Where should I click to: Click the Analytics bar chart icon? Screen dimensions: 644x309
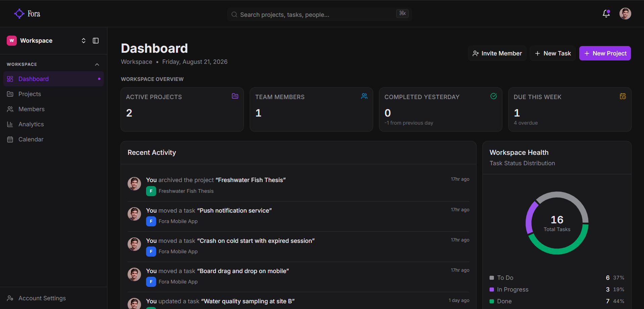10,124
